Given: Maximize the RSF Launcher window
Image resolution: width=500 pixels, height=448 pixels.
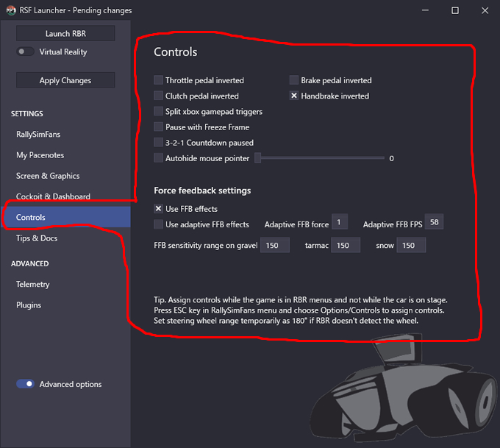Looking at the screenshot, I should [455, 10].
